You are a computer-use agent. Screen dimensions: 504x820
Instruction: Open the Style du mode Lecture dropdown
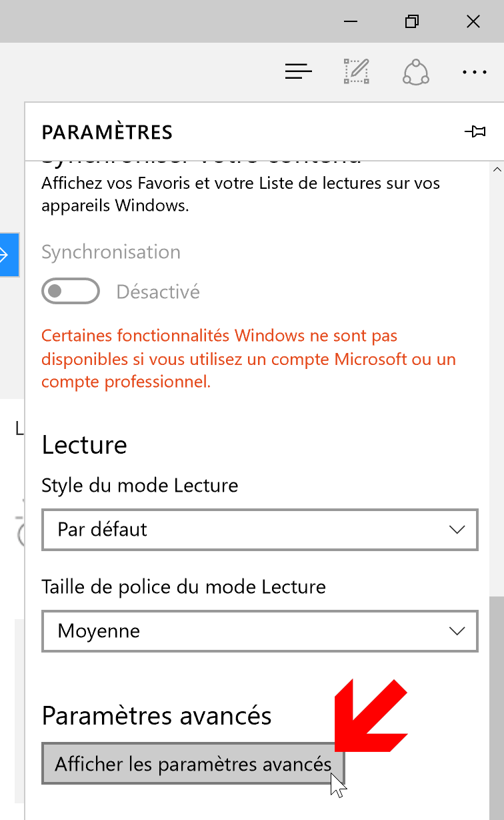click(x=260, y=530)
